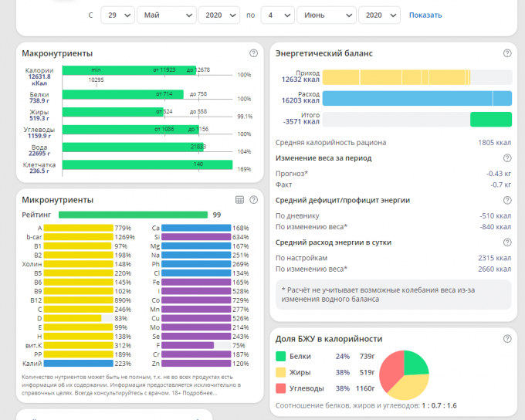The width and height of the screenshot is (525, 420).
Task: Open the end year dropdown next to Июнь
Action: point(380,15)
